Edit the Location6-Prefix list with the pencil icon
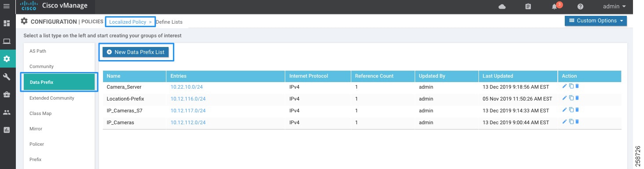 565,98
